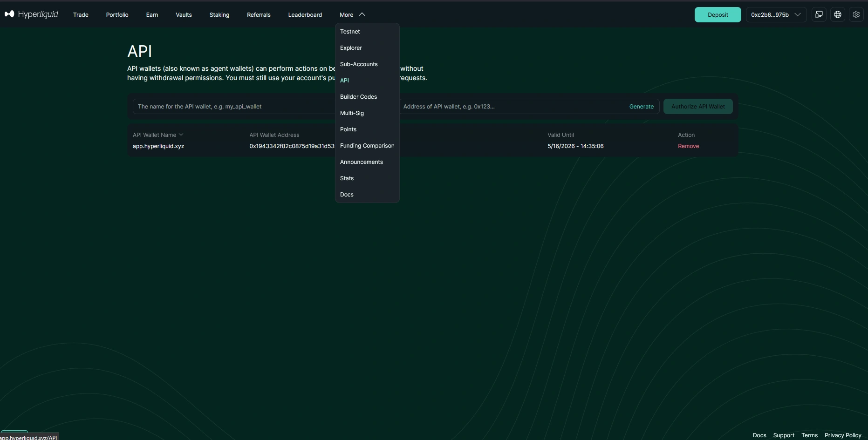Switch to the Vaults tab
868x440 pixels.
tap(184, 15)
